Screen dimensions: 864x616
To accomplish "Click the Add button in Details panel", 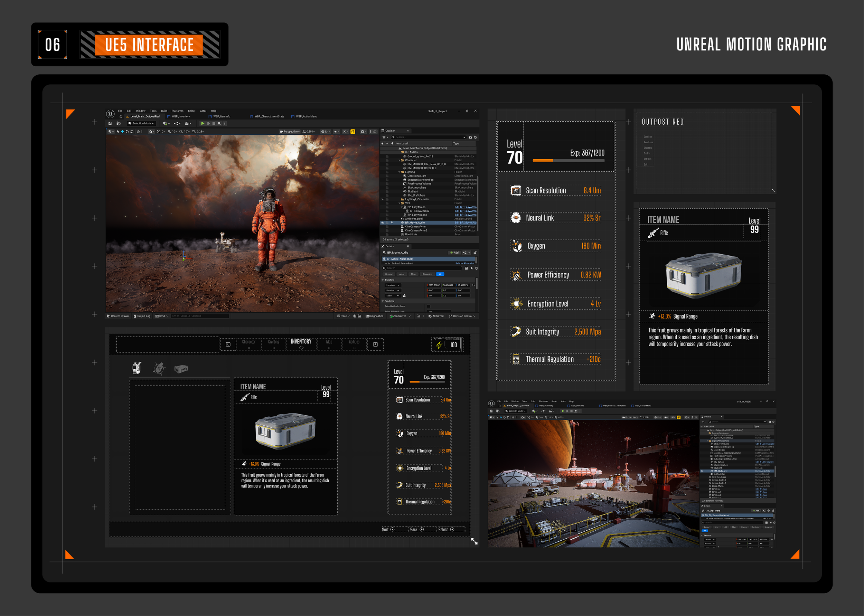I will point(454,253).
